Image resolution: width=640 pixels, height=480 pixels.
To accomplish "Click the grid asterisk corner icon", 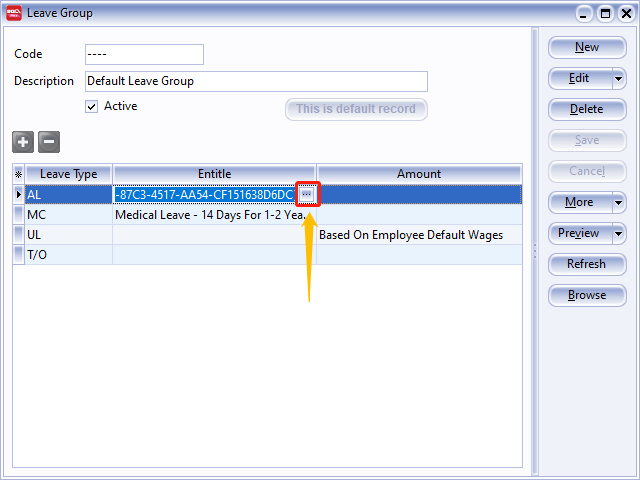I will click(x=18, y=174).
